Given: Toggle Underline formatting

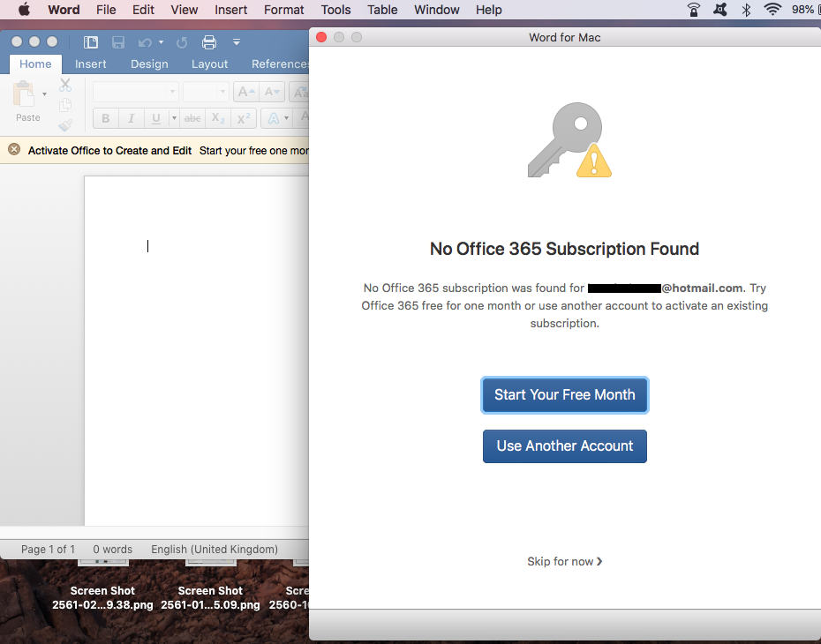Looking at the screenshot, I should (x=156, y=118).
